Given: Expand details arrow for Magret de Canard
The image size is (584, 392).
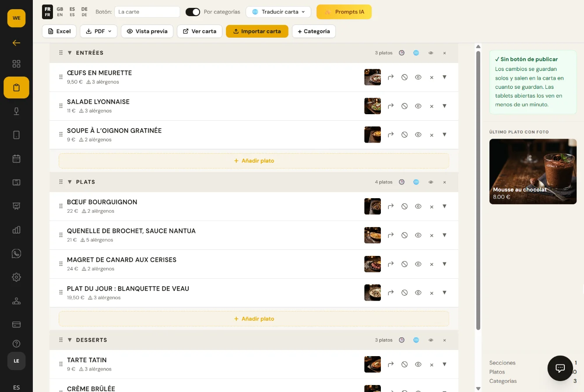Looking at the screenshot, I should pos(444,264).
